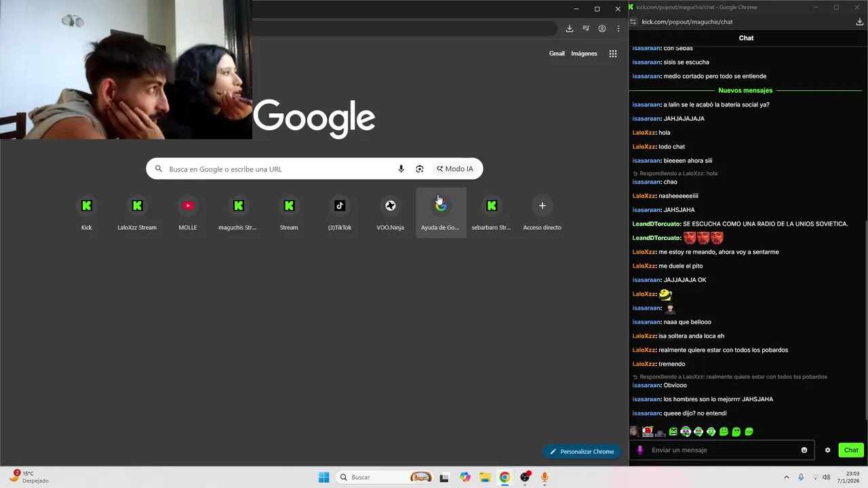868x488 pixels.
Task: Expand hidden system tray icons
Action: coord(786,477)
